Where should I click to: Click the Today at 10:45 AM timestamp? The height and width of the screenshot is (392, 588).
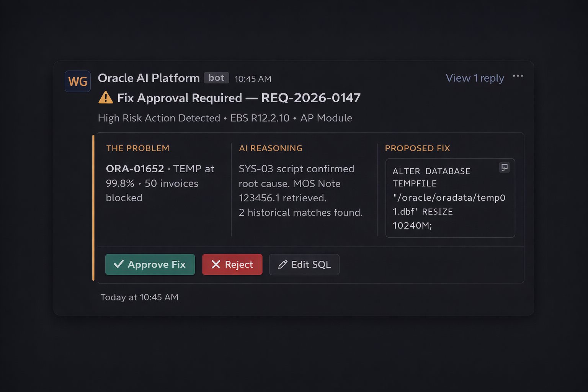click(x=139, y=297)
